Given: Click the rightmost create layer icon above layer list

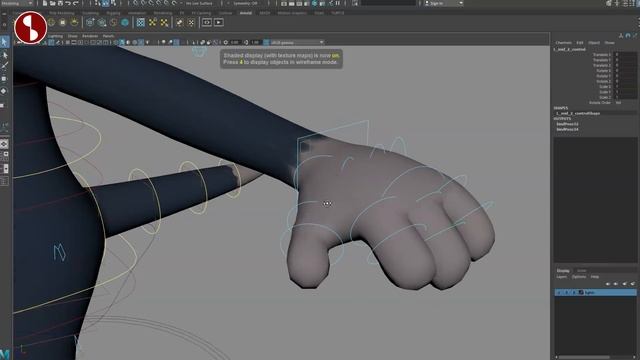Looking at the screenshot, I should [633, 284].
